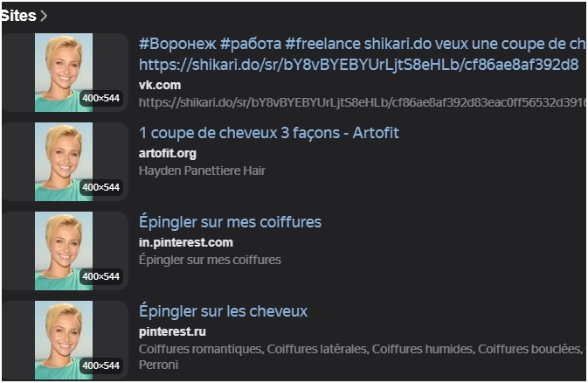
Task: Click the 400×544 size badge on the pinterest.ru thumbnail
Action: pos(100,366)
